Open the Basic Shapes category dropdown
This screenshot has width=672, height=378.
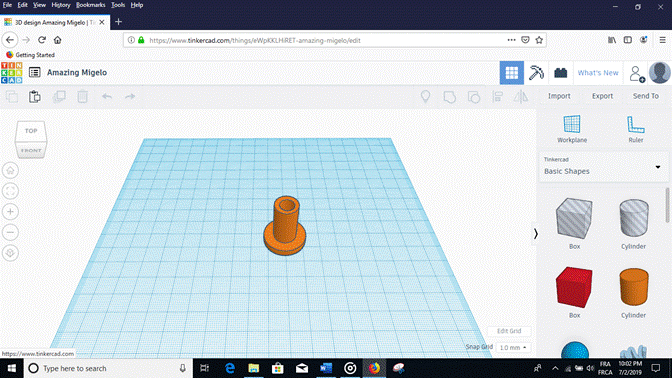(x=603, y=167)
